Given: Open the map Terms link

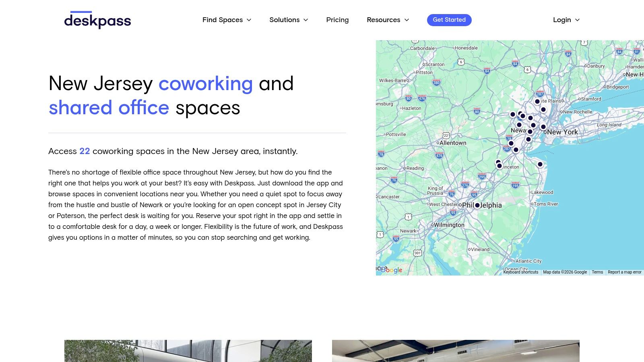Looking at the screenshot, I should (x=597, y=272).
